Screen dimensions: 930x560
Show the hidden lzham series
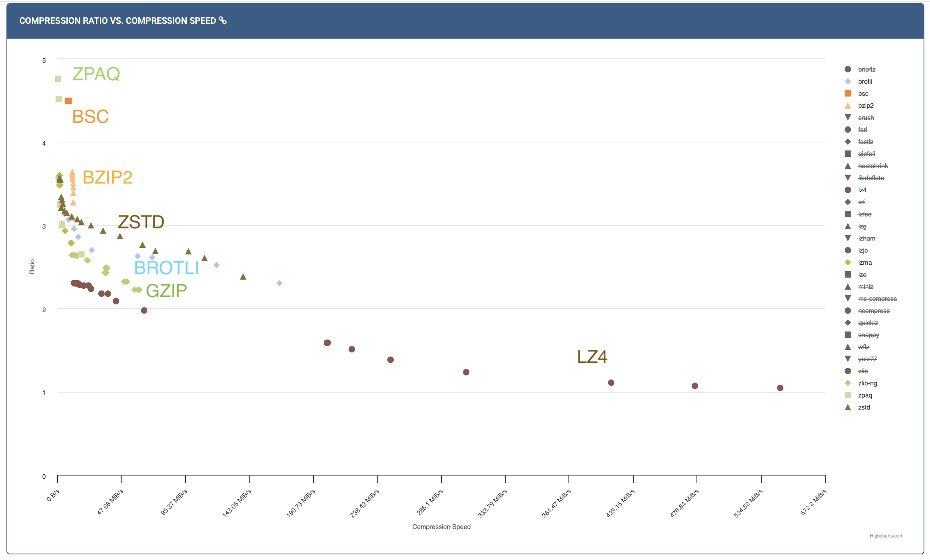[866, 238]
